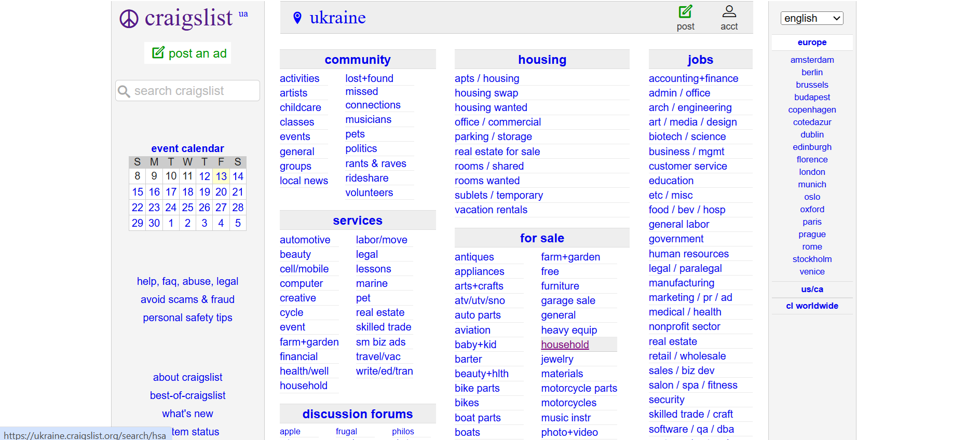Open the antiques for-sale link
Viewport: 980px width, 440px height.
click(474, 257)
